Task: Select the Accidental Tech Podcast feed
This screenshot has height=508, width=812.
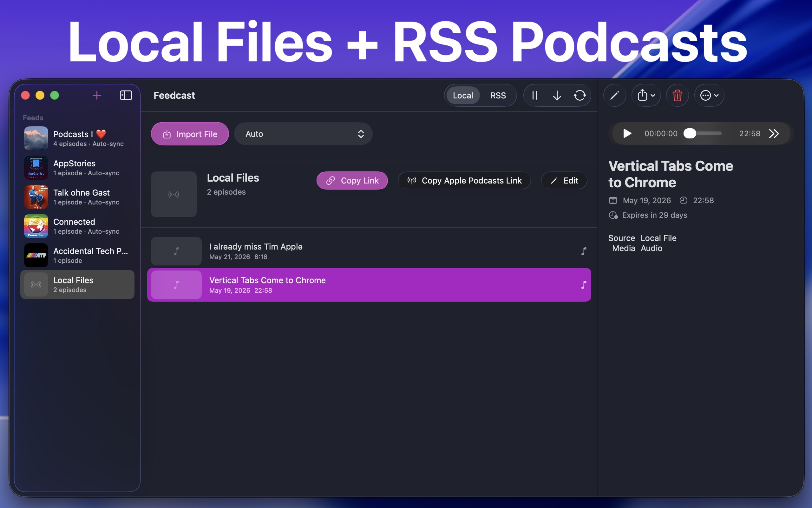Action: tap(77, 255)
